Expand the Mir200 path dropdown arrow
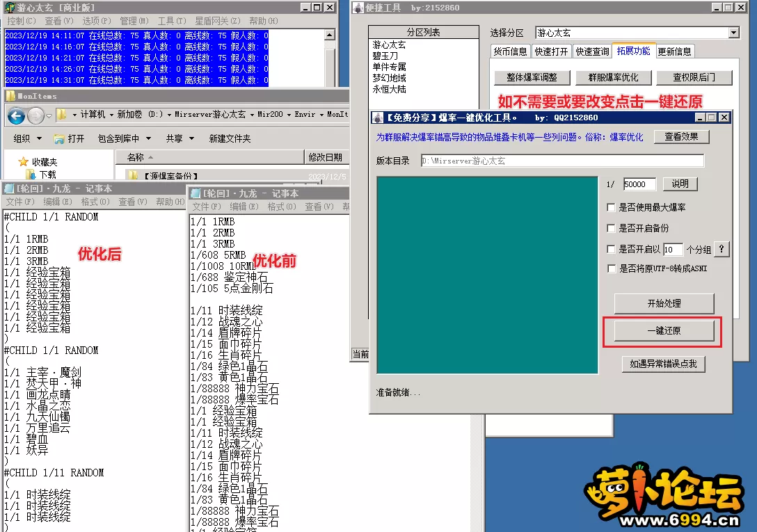The width and height of the screenshot is (757, 532). [289, 115]
